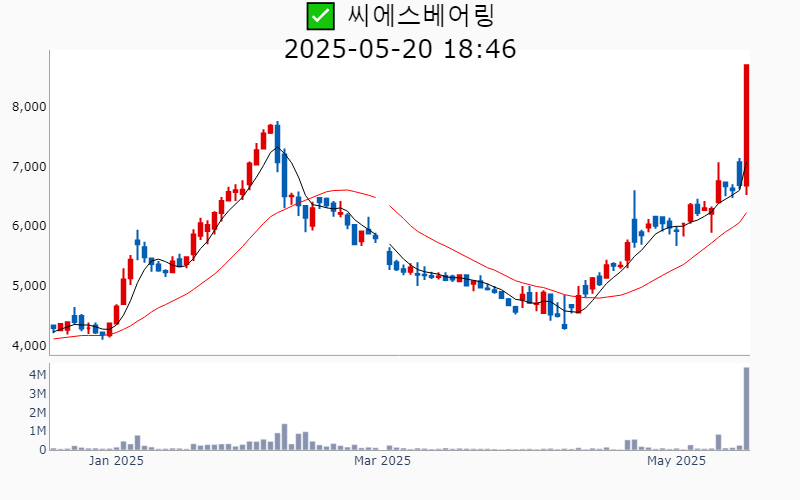Click the 6,000 price axis label
Image resolution: width=800 pixels, height=500 pixels.
[x=29, y=226]
